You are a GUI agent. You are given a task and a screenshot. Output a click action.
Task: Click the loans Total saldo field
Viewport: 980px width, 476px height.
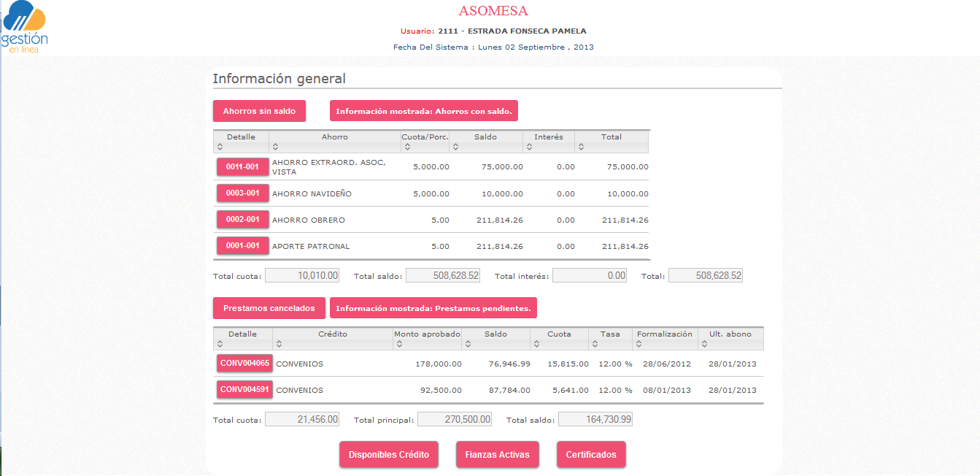596,419
